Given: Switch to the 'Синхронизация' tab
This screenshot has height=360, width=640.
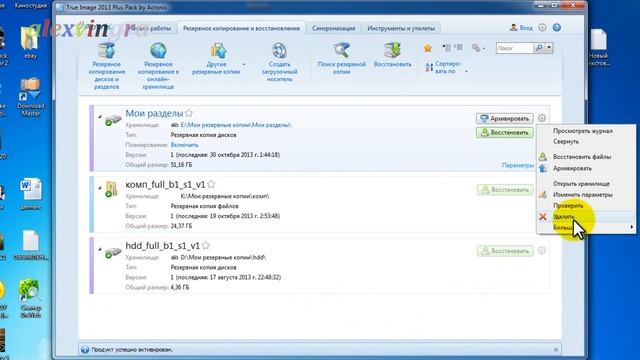Looking at the screenshot, I should (333, 28).
